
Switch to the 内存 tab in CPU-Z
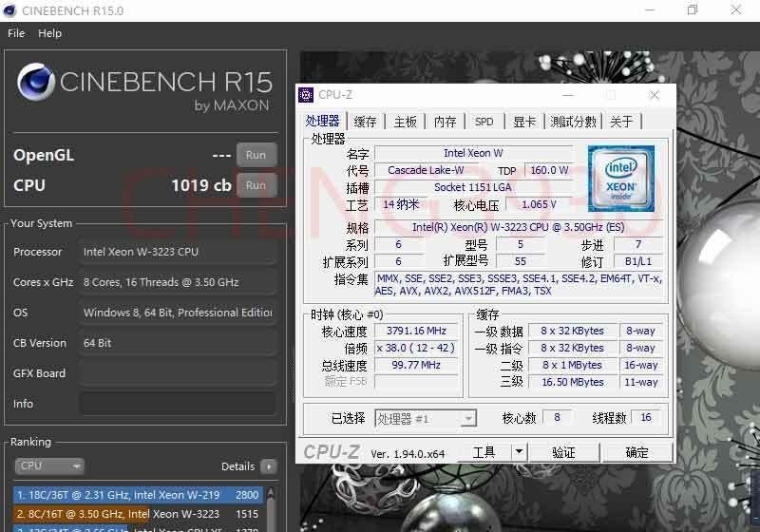[445, 122]
